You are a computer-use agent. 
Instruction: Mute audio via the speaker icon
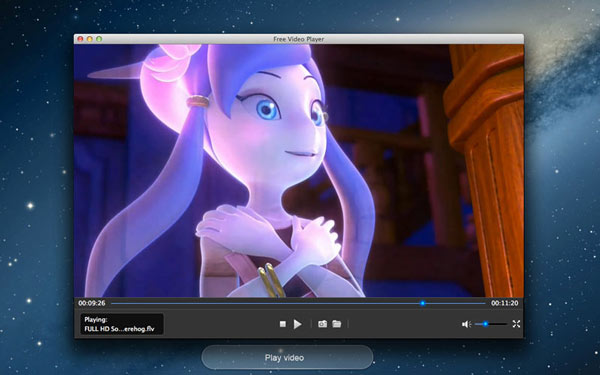pos(466,324)
